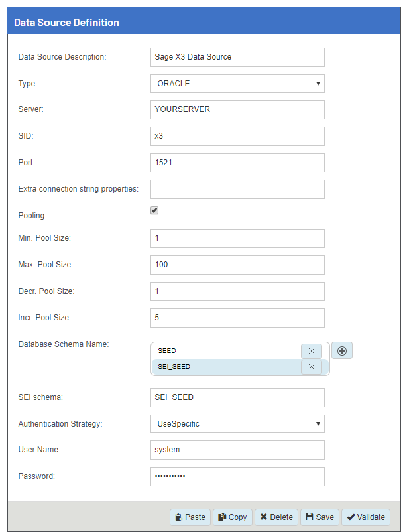Image resolution: width=409 pixels, height=532 pixels.
Task: Save the data source definition
Action: pyautogui.click(x=320, y=517)
